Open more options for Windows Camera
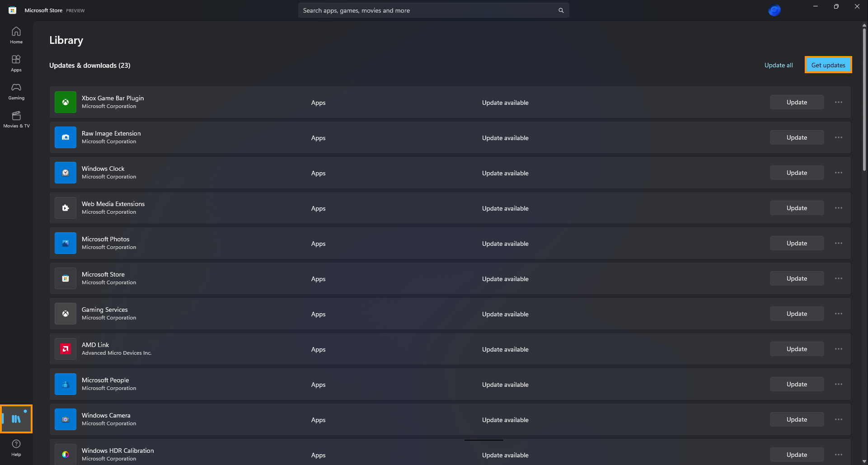 pos(839,419)
